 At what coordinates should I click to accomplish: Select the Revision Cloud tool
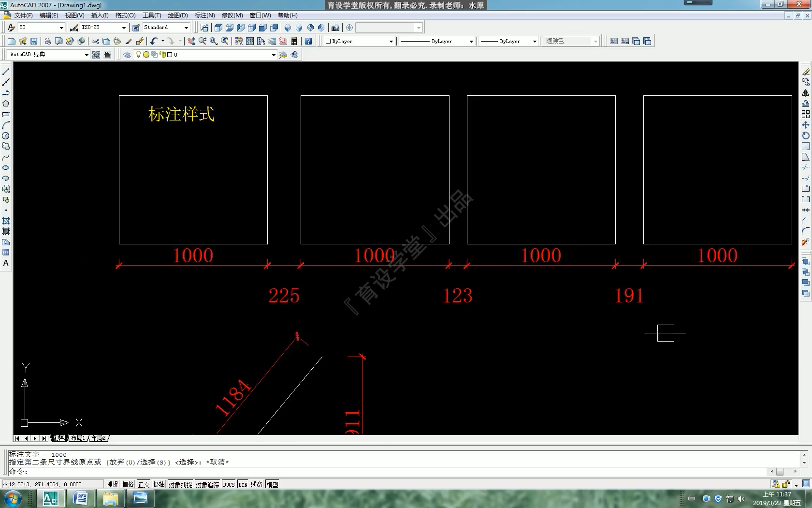[6, 146]
